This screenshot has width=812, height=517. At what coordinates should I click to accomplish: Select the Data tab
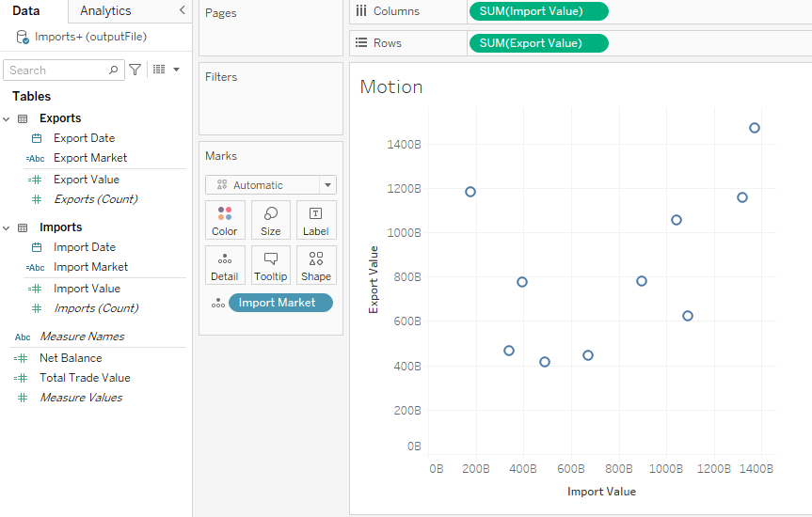[x=25, y=10]
